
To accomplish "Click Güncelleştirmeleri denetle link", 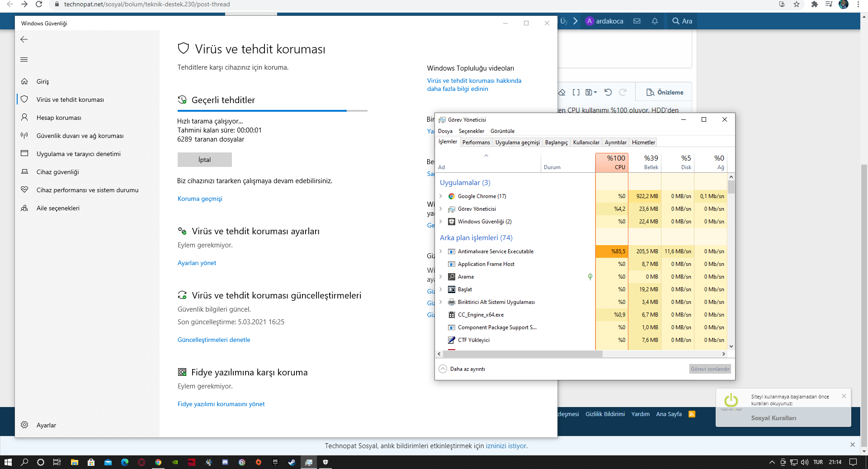I will coord(214,340).
